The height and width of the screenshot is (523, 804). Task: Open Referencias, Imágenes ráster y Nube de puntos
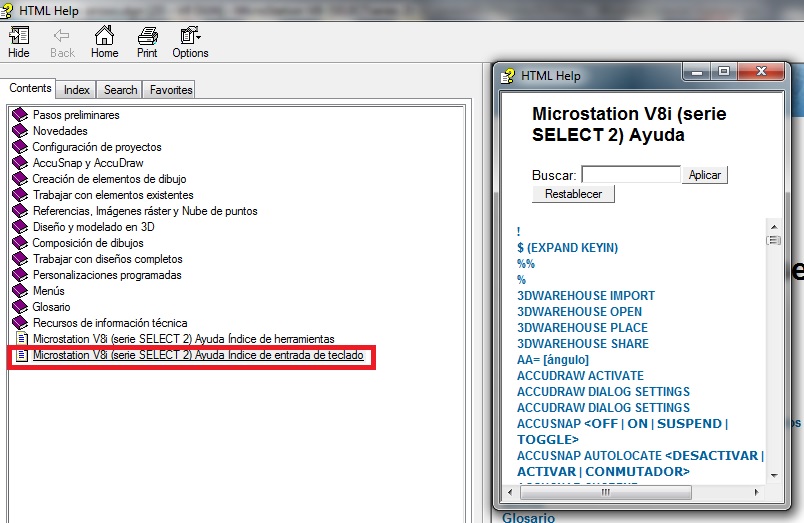tap(145, 211)
